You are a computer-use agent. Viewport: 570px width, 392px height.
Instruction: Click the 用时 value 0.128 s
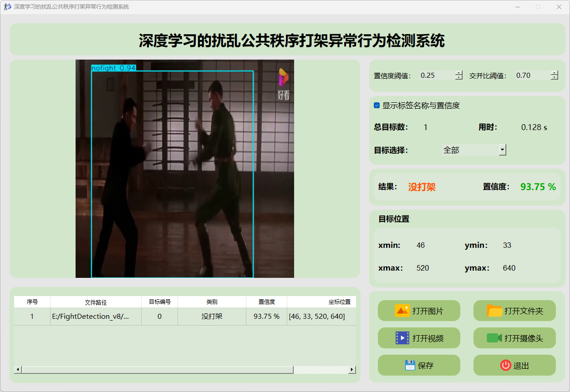tap(534, 127)
